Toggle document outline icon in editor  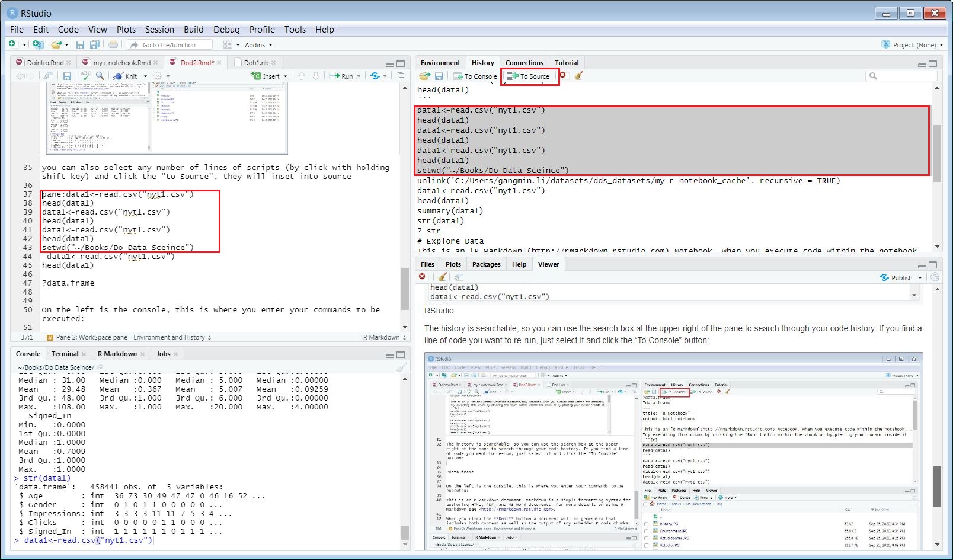coord(401,76)
